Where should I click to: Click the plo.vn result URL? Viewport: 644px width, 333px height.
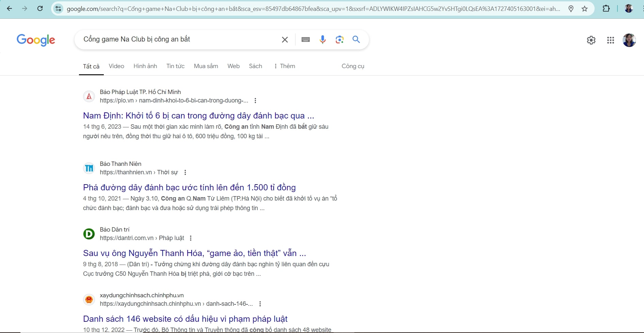pyautogui.click(x=174, y=100)
